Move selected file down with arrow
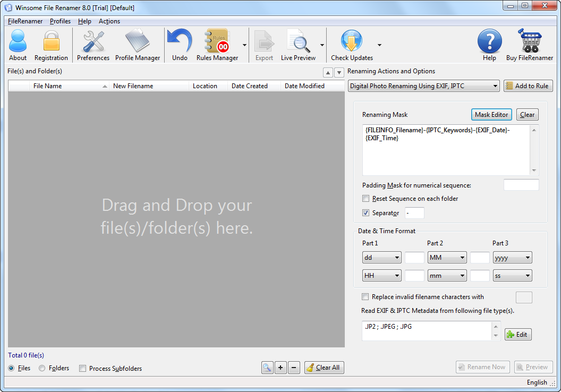Screen dimensions: 561x392 coord(339,73)
